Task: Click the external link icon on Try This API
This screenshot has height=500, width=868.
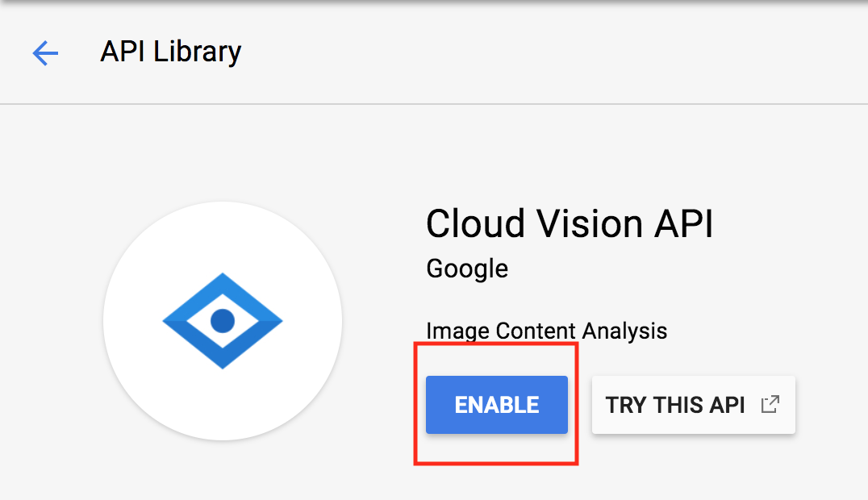Action: point(770,404)
